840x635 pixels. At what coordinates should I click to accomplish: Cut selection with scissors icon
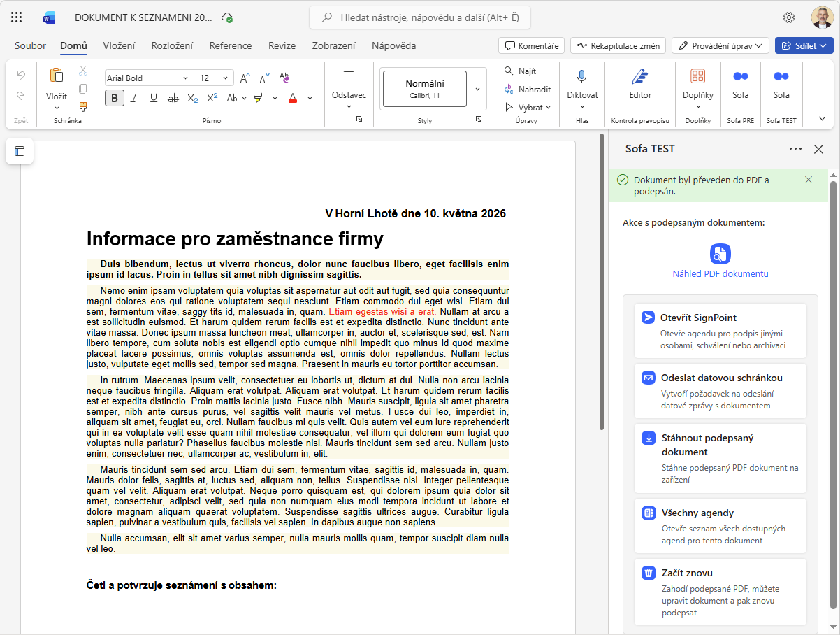(x=82, y=71)
